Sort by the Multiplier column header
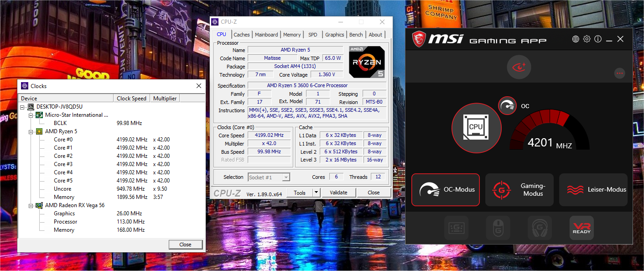Image resolution: width=644 pixels, height=271 pixels. click(165, 98)
